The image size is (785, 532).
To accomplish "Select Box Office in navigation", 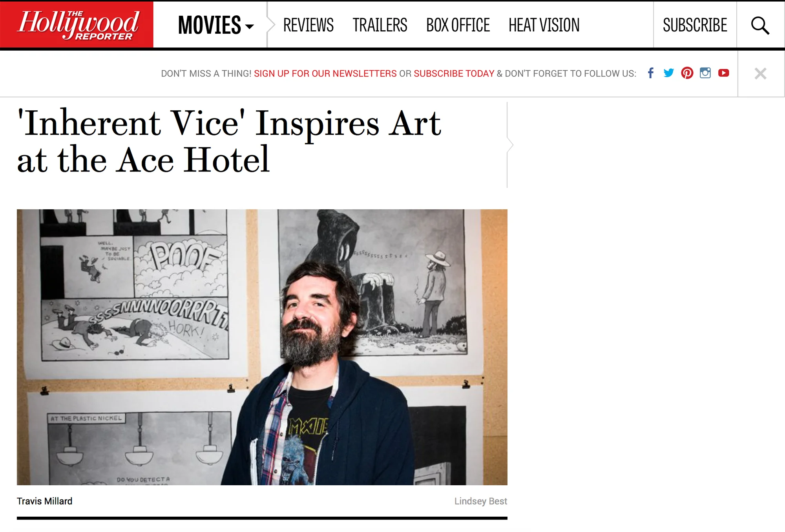I will (458, 25).
